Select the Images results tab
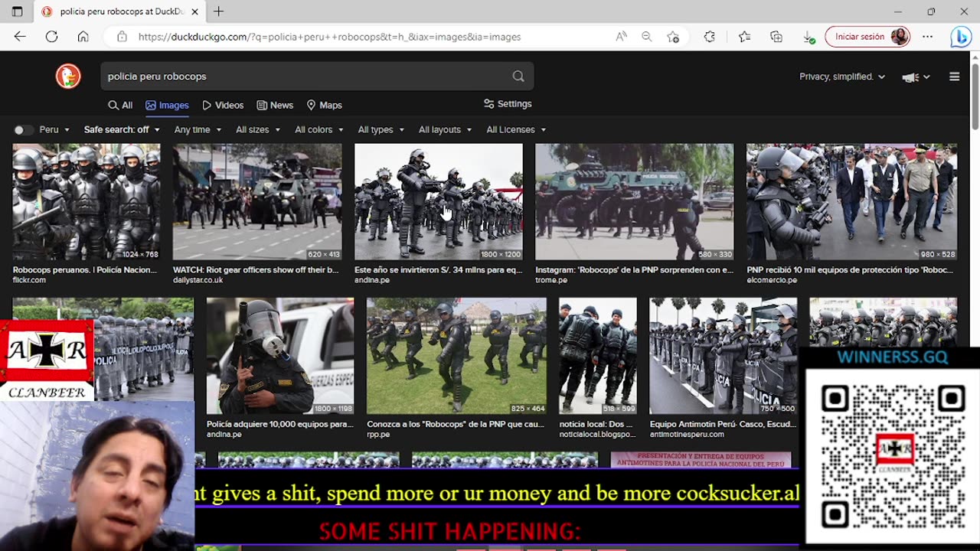 click(167, 106)
